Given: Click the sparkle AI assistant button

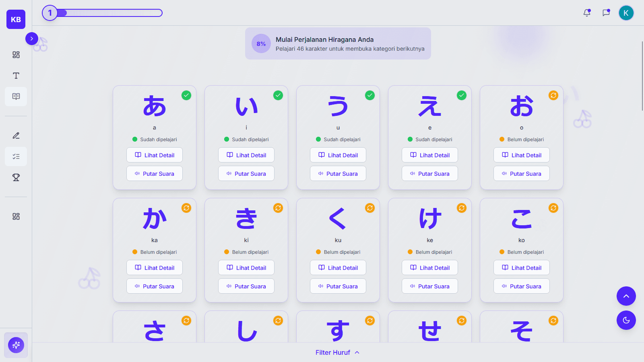Looking at the screenshot, I should point(16,345).
